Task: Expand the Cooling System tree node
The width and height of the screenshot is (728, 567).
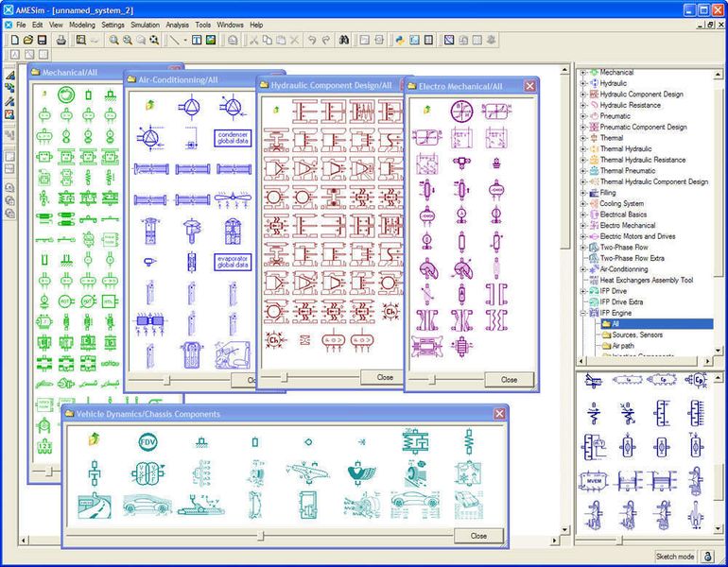Action: (x=583, y=204)
